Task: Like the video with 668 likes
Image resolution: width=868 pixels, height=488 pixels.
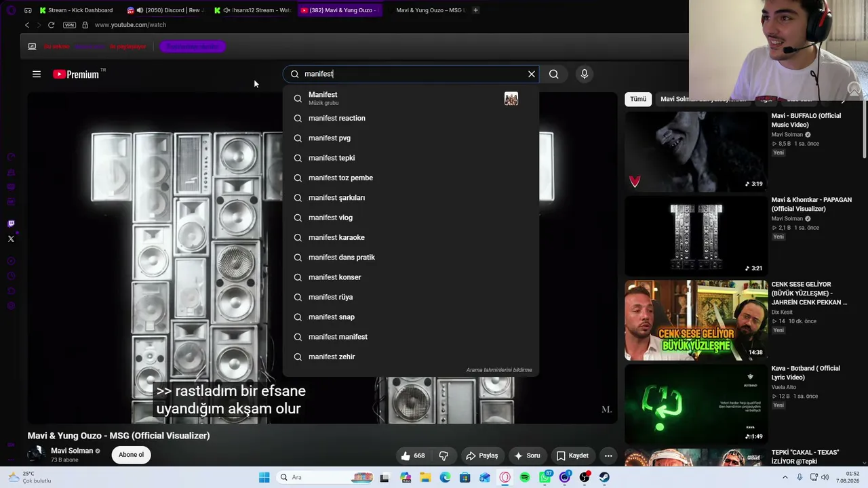Action: click(x=413, y=455)
